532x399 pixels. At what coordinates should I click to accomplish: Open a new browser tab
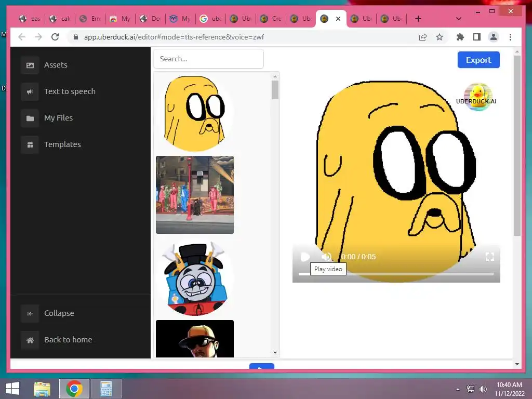tap(418, 19)
